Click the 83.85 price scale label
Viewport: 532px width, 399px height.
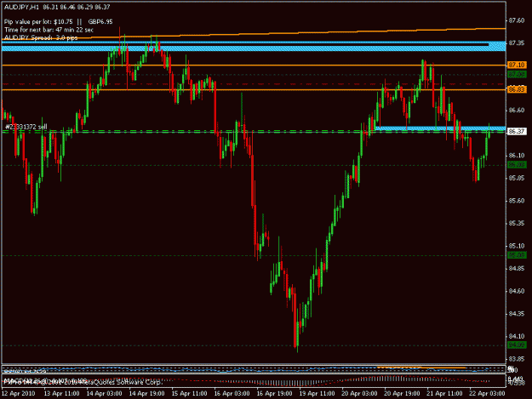coord(517,359)
